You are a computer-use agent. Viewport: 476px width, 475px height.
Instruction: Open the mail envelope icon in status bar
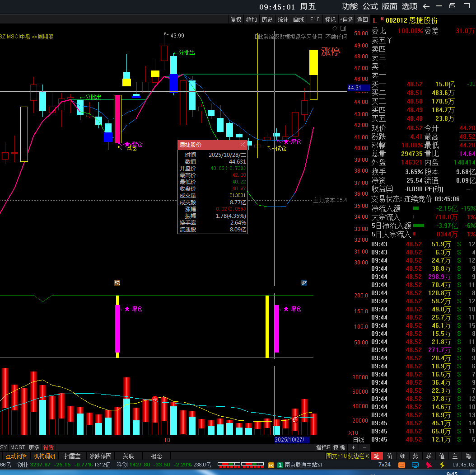416,465
